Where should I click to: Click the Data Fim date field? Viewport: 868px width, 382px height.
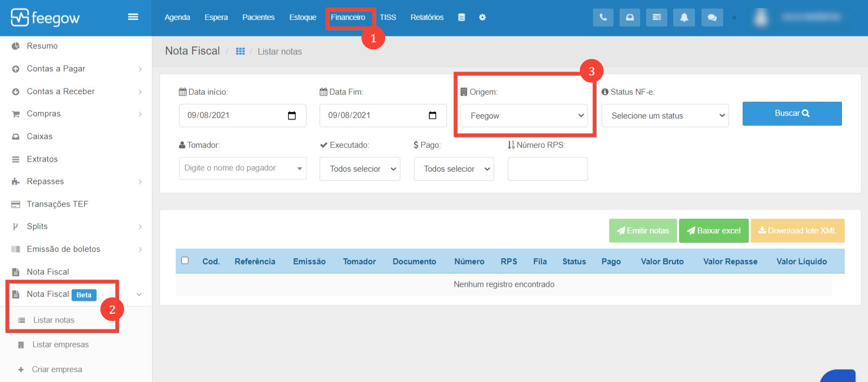tap(383, 115)
